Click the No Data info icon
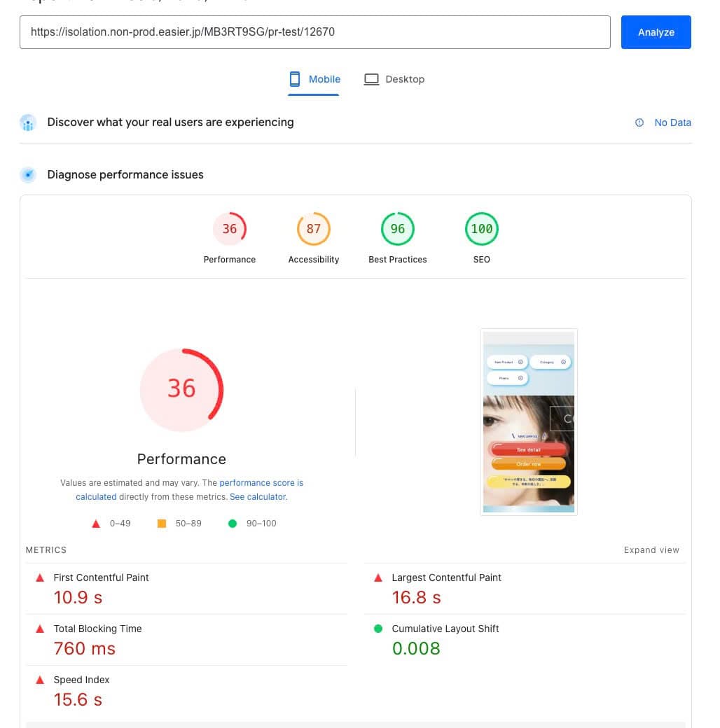 (x=639, y=122)
